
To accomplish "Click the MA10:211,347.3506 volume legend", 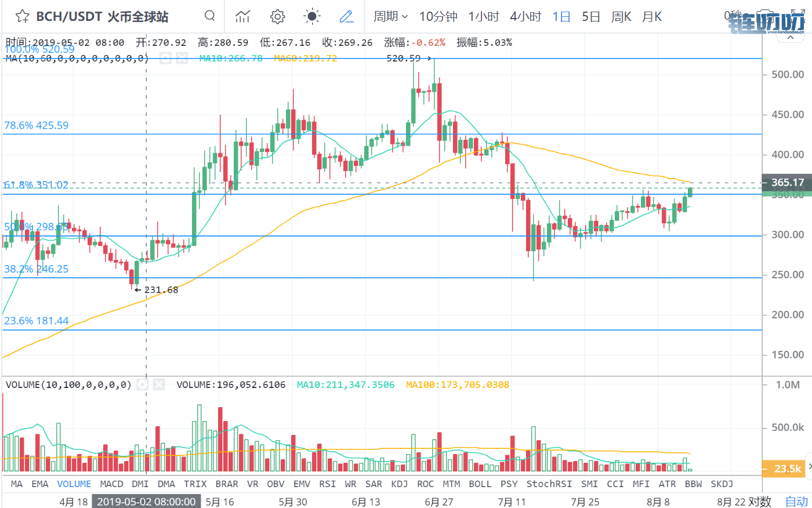I will coord(346,384).
